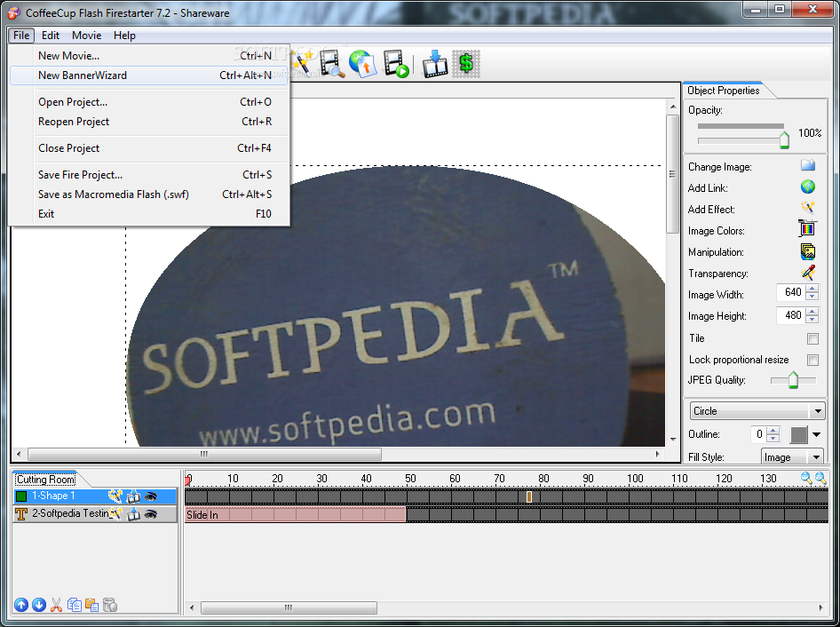Click the play movie filmstrip toolbar icon

(396, 64)
